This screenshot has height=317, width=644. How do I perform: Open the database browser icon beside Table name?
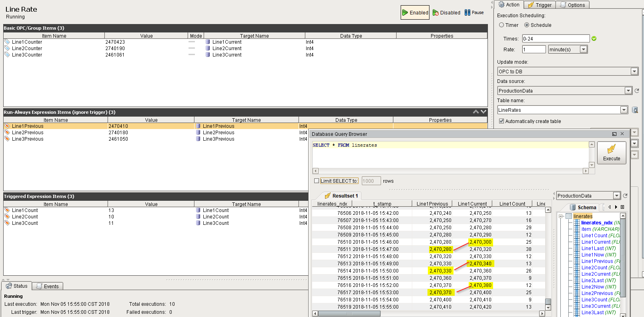(635, 110)
